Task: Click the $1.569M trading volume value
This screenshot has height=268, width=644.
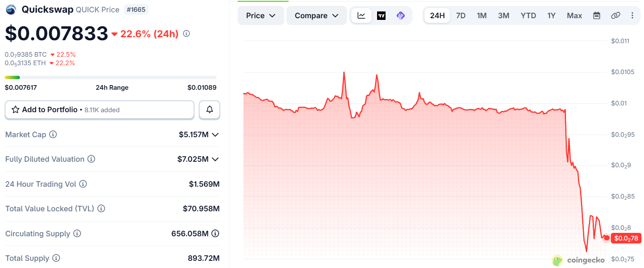Action: click(204, 184)
